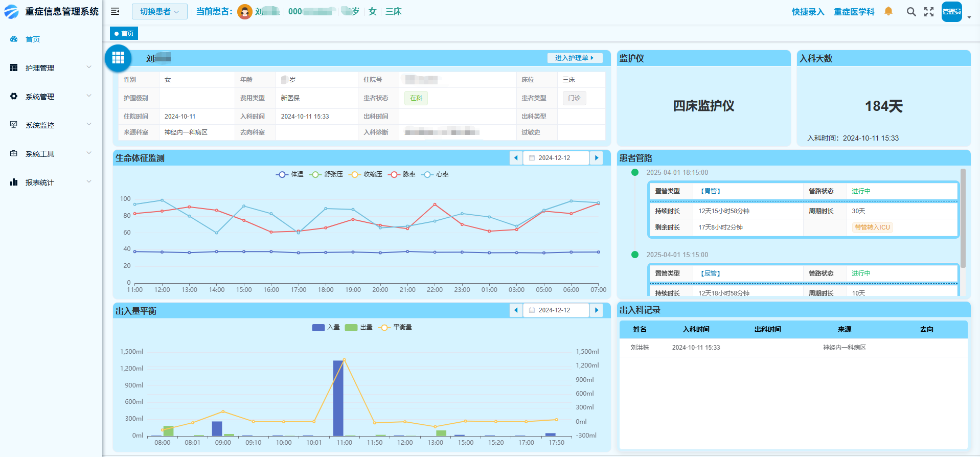Viewport: 980px width, 457px height.
Task: Select the 首页 tab
Action: (x=124, y=33)
